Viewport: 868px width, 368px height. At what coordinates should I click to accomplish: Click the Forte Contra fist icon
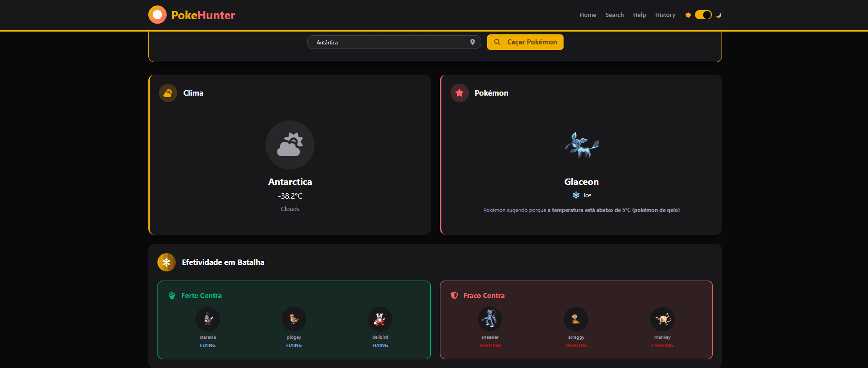tap(172, 296)
